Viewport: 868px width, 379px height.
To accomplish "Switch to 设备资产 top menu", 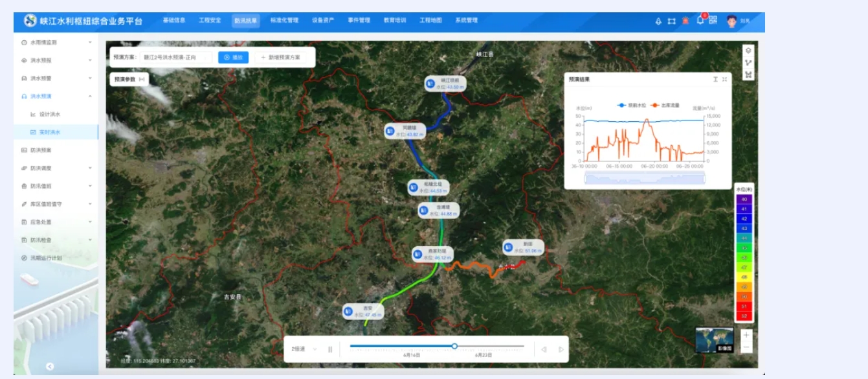I will point(322,21).
